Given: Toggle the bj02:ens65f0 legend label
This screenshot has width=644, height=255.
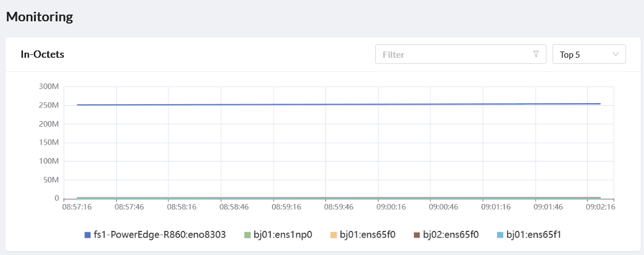Looking at the screenshot, I should tap(450, 235).
